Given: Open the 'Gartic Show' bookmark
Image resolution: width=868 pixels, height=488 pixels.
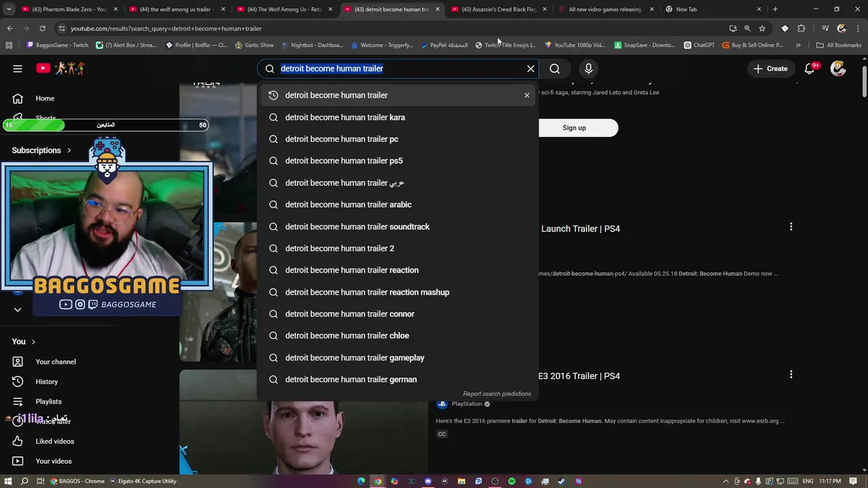Looking at the screenshot, I should 254,45.
